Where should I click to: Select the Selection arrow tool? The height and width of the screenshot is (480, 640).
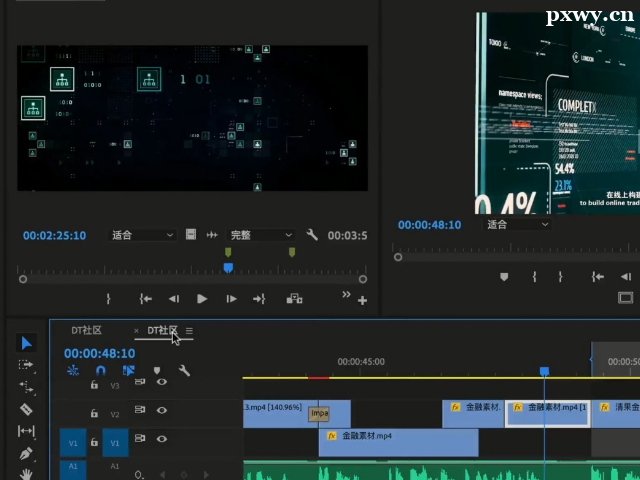[x=26, y=343]
